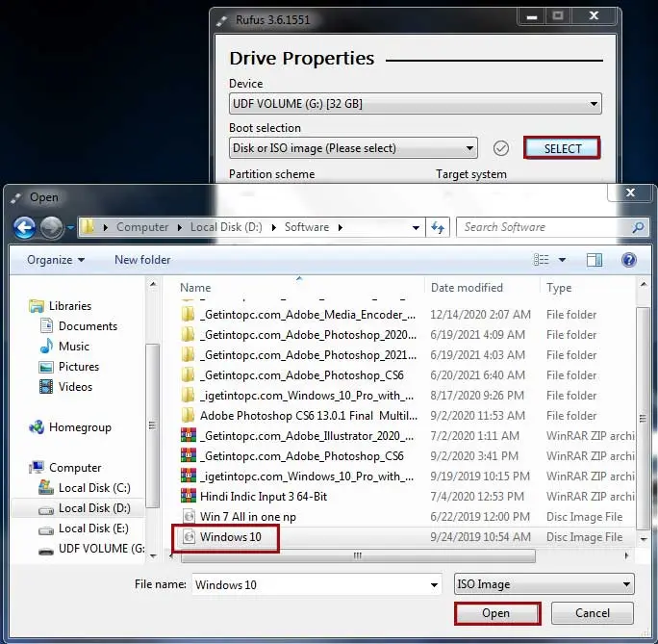
Task: Open the view options dropdown arrow
Action: pos(562,260)
